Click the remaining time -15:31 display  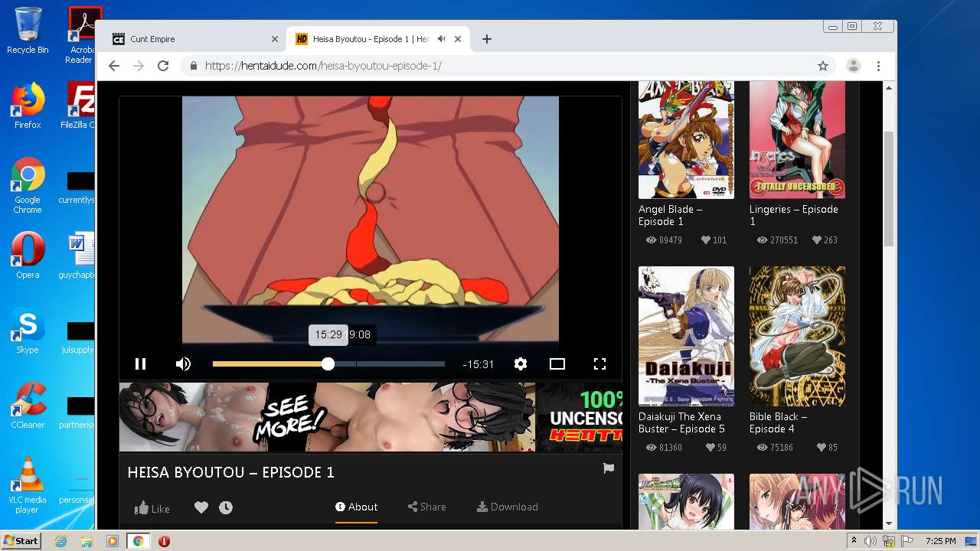(x=479, y=365)
